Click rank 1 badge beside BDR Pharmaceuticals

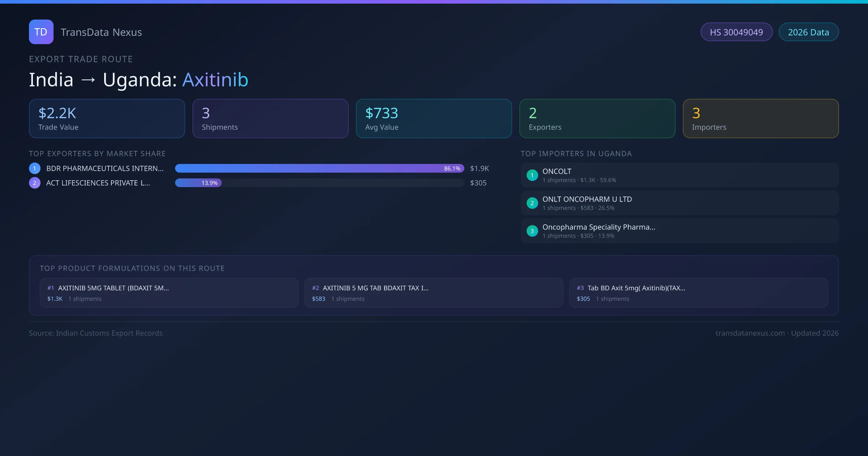pos(35,168)
